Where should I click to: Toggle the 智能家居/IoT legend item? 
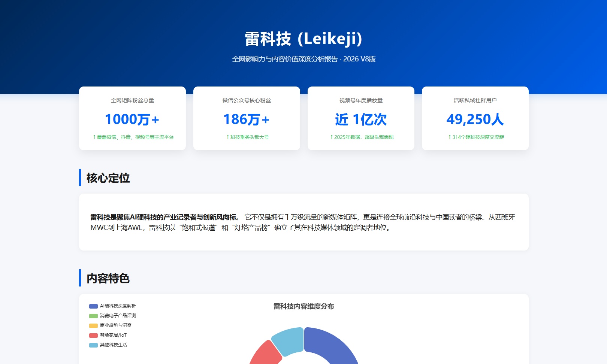[108, 335]
